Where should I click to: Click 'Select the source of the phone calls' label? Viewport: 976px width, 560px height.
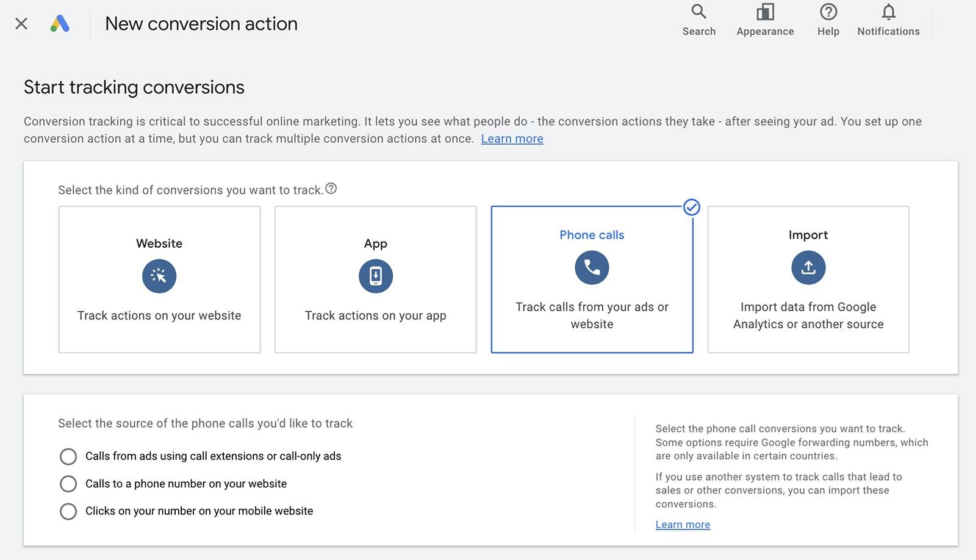[x=205, y=423]
